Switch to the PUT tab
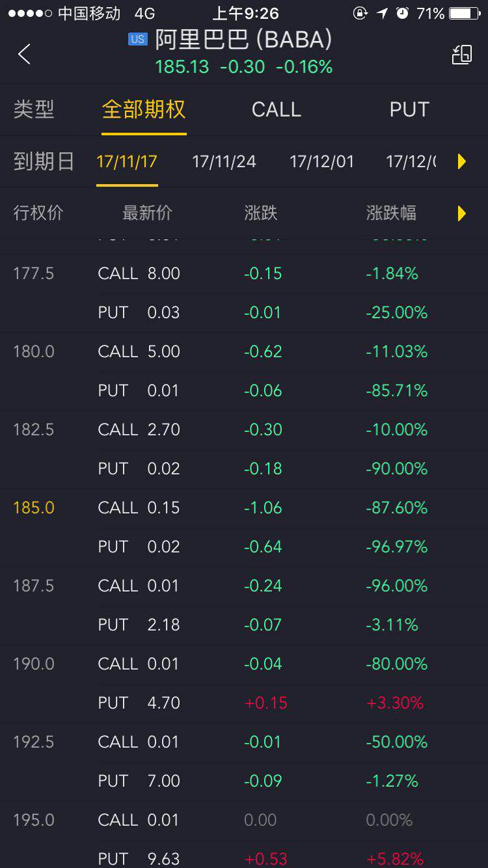 point(409,109)
